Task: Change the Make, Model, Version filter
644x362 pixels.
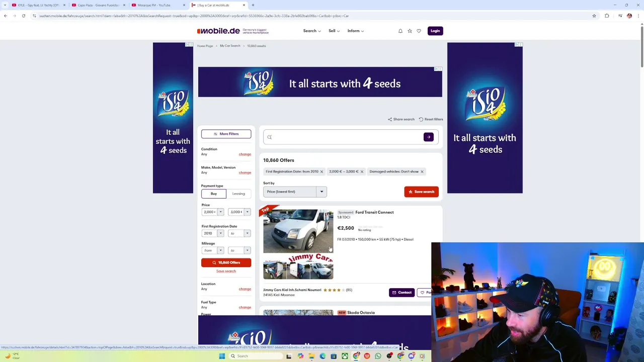Action: [245, 172]
